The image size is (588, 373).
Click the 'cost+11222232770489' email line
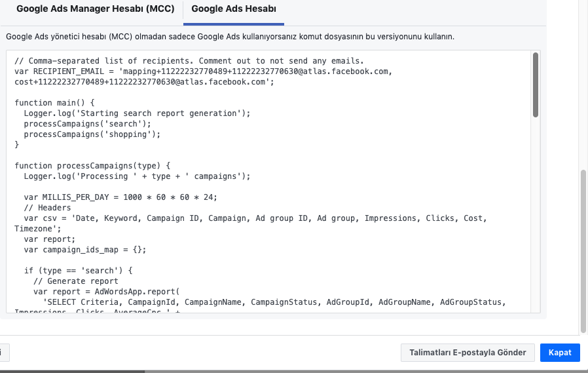144,82
